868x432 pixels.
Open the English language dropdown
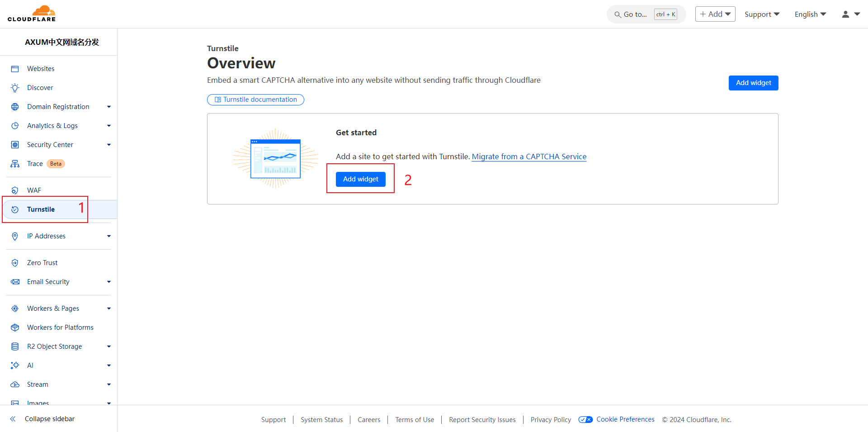[811, 14]
